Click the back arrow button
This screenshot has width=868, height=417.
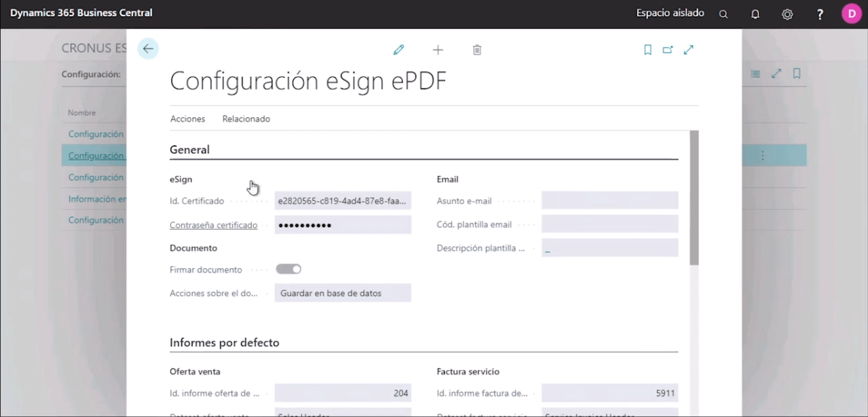(148, 48)
